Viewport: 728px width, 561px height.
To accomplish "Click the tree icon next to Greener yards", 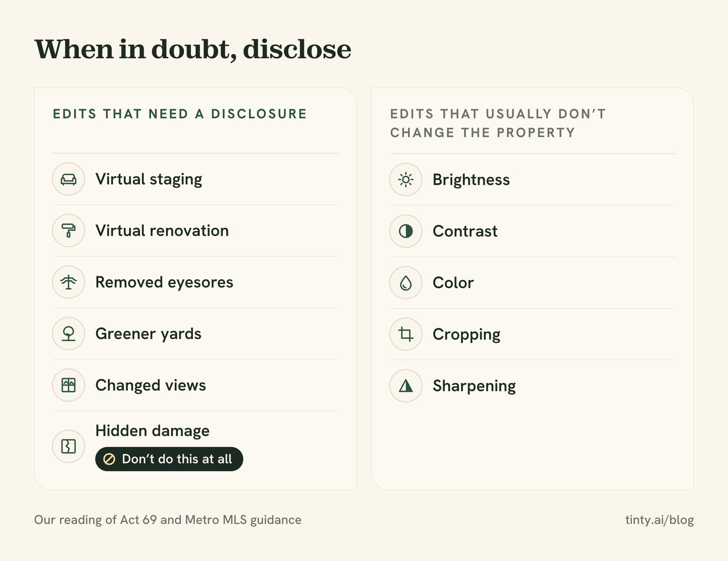I will pos(68,334).
